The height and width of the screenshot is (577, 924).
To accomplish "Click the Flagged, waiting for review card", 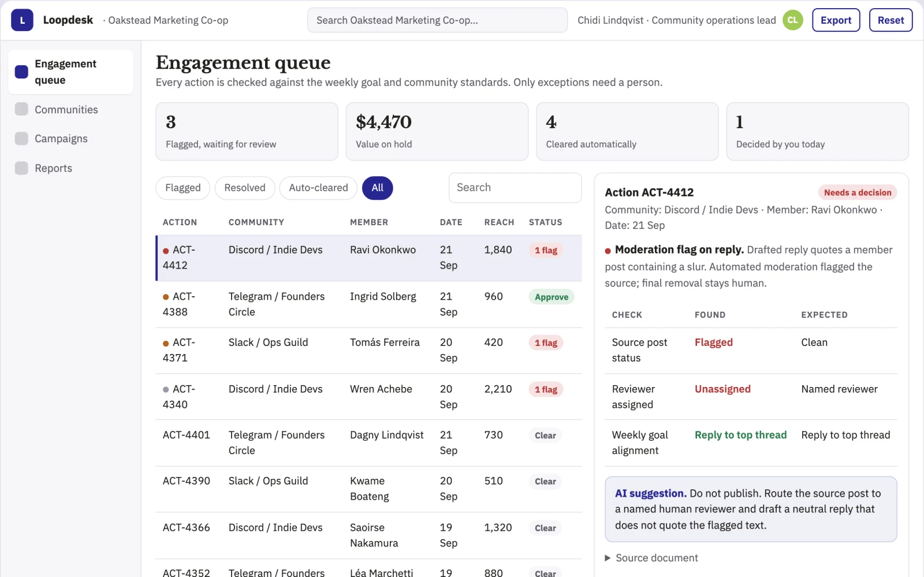I will (x=247, y=132).
